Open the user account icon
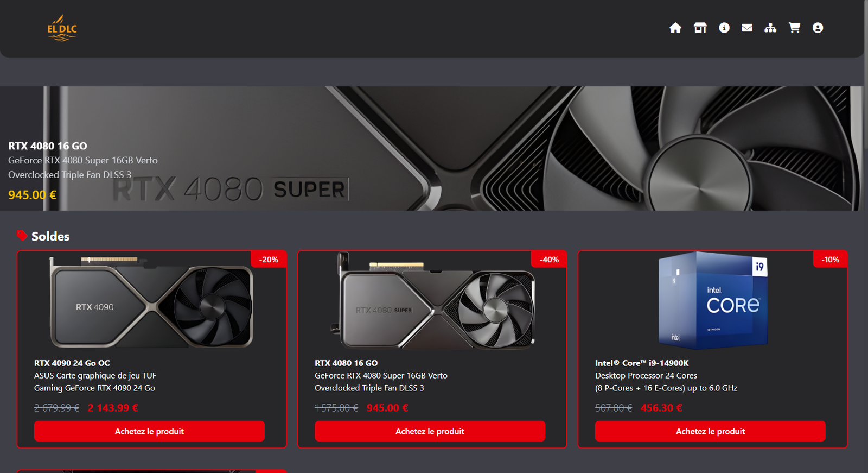Image resolution: width=868 pixels, height=473 pixels. click(818, 28)
